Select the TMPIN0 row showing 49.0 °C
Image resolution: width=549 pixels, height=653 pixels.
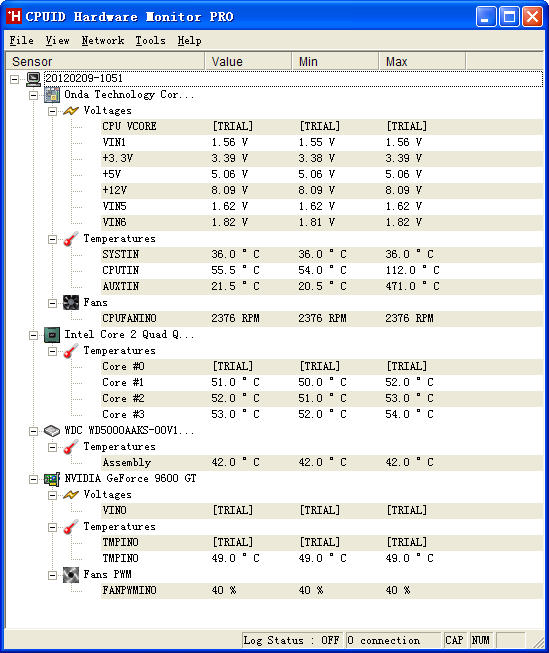pyautogui.click(x=322, y=558)
